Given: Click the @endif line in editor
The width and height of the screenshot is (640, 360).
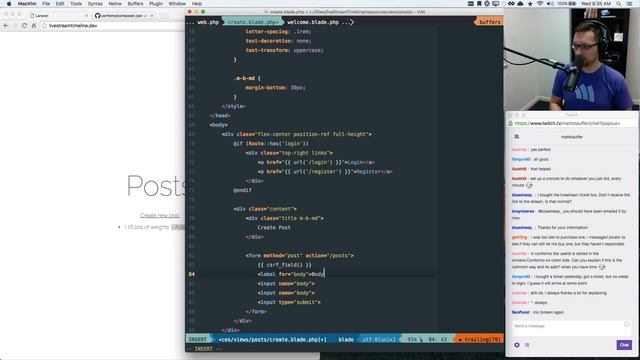Looking at the screenshot, I should click(x=242, y=190).
